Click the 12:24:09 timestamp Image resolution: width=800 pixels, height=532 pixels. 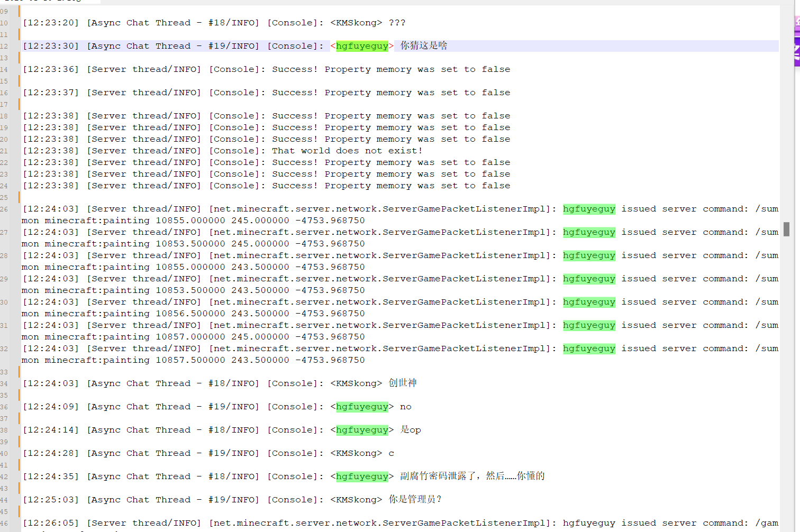[x=51, y=407]
